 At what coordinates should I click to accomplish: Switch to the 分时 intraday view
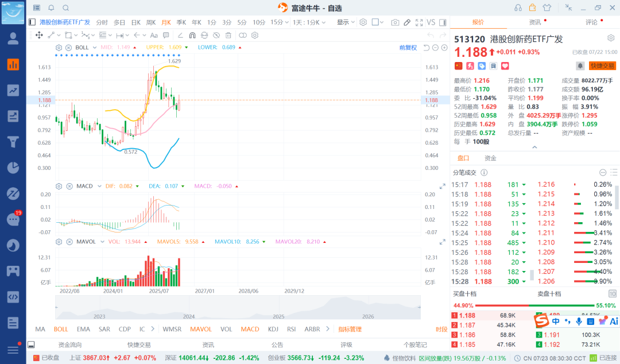pos(102,22)
